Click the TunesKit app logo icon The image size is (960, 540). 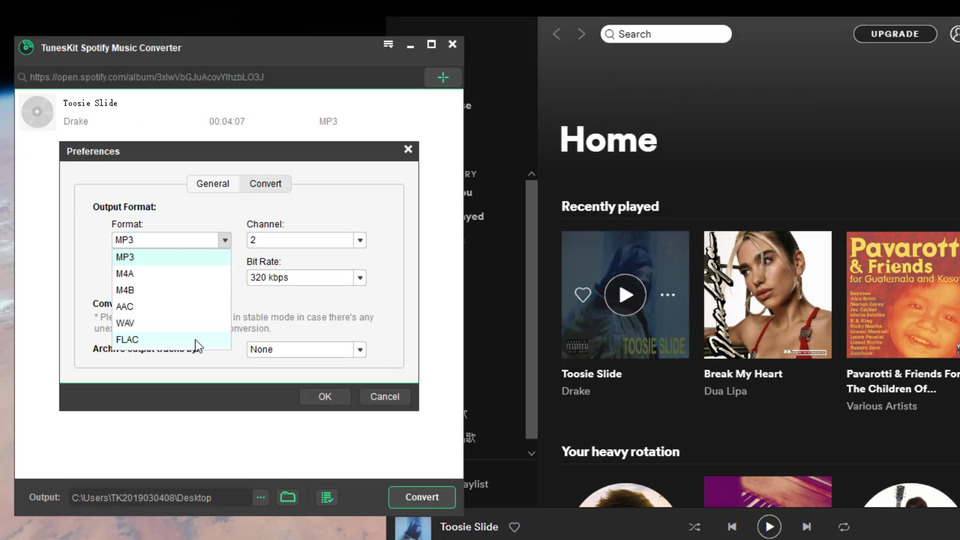tap(26, 47)
